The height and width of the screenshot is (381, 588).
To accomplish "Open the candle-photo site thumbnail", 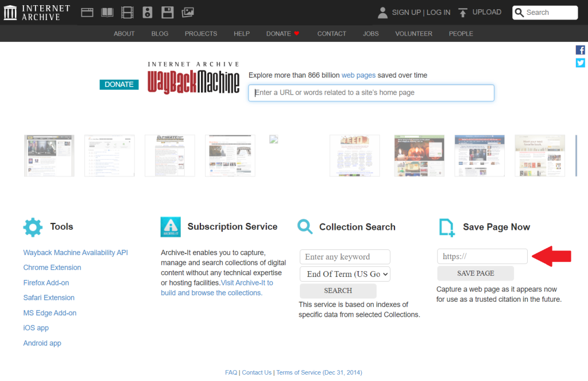I will tap(419, 155).
